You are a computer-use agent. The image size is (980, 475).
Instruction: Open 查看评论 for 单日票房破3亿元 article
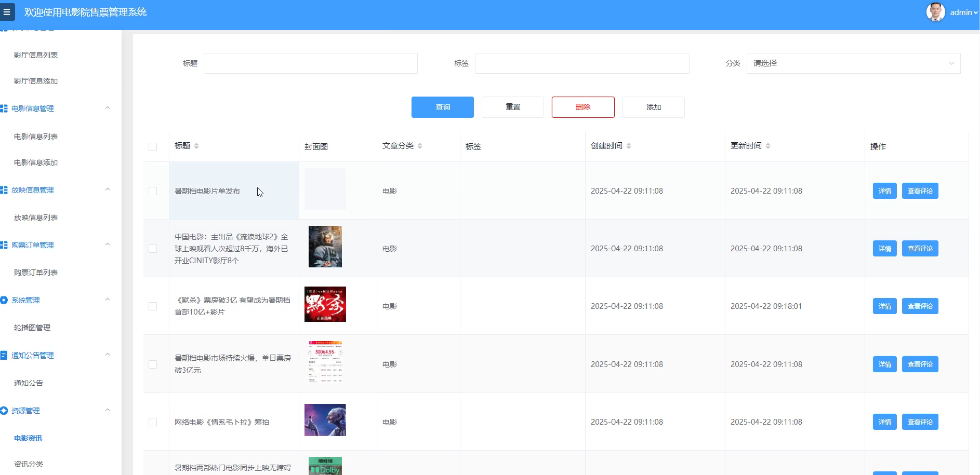tap(920, 364)
